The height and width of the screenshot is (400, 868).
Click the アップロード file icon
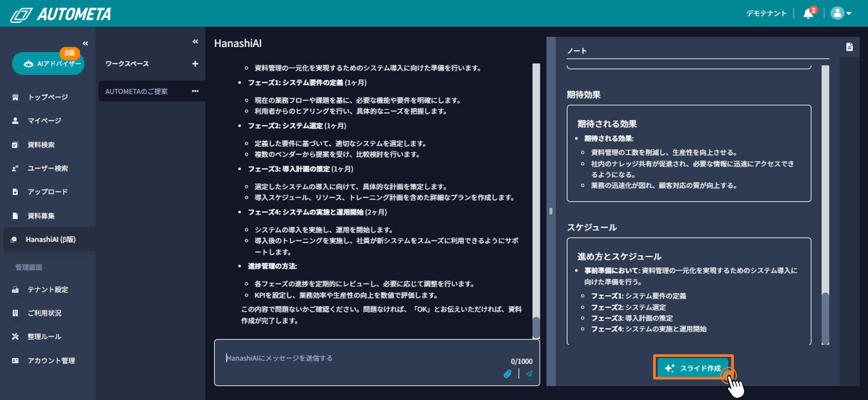[x=15, y=192]
